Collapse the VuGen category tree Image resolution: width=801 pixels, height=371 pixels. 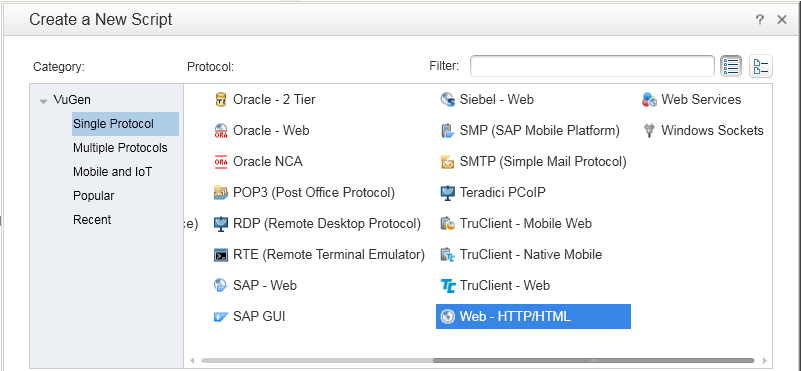43,101
